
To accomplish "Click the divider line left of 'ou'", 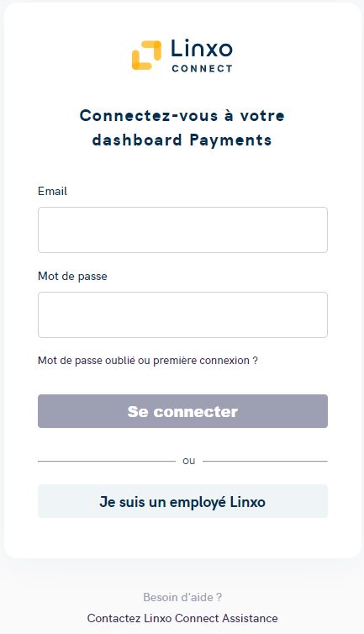I will coord(107,461).
